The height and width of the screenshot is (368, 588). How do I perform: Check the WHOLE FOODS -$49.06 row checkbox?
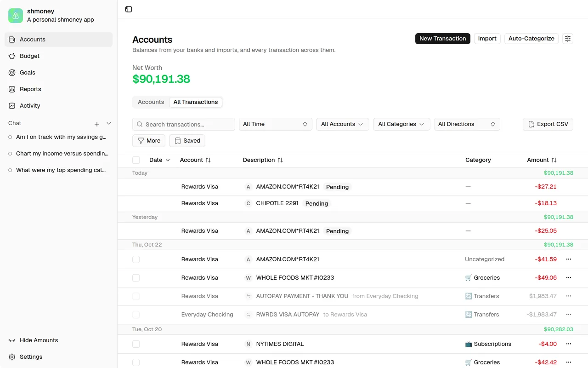pos(136,278)
